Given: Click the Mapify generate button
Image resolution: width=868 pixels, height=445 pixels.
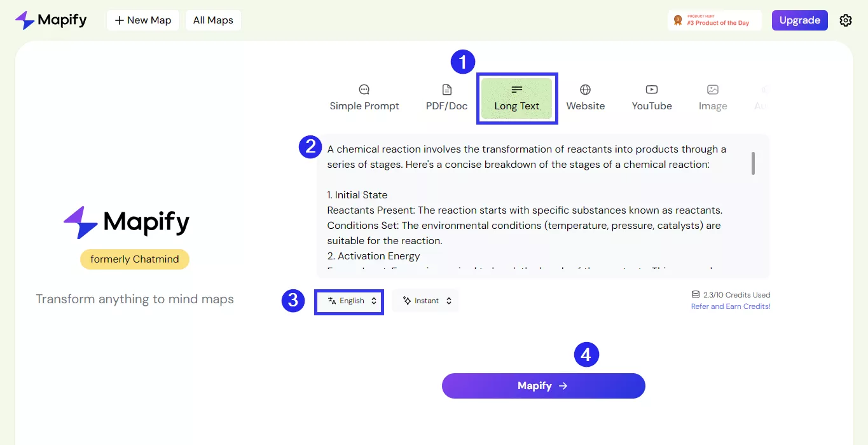Looking at the screenshot, I should click(543, 385).
